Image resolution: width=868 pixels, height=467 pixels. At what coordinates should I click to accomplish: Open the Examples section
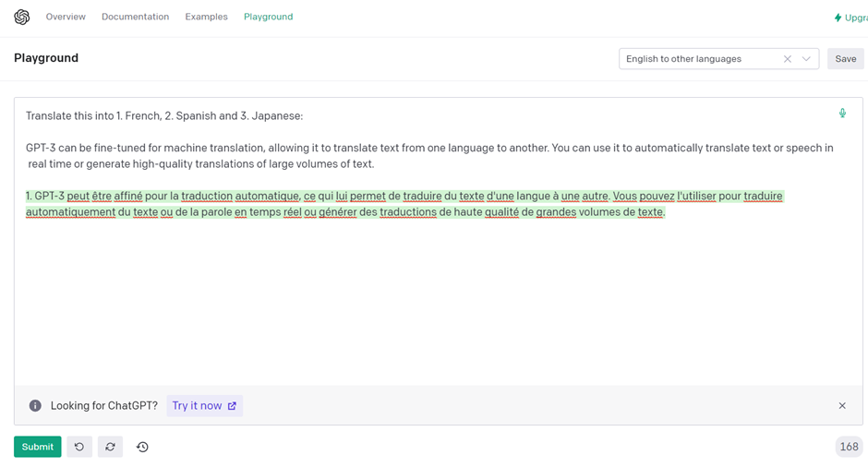pos(206,17)
